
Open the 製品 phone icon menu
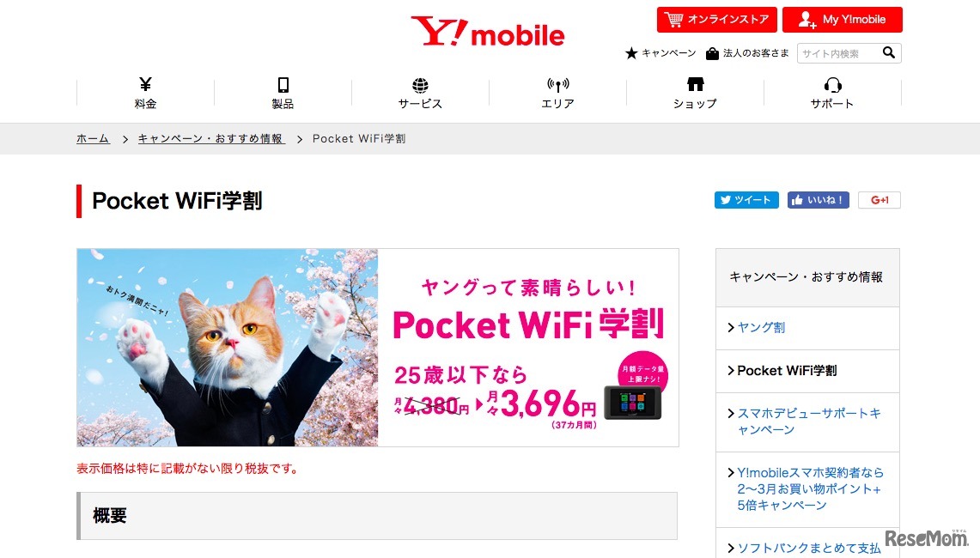tap(283, 93)
